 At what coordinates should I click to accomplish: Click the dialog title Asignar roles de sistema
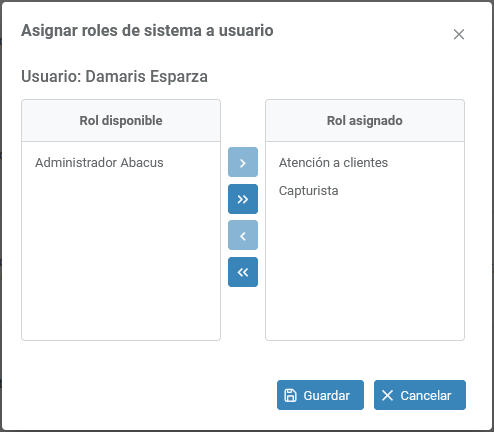(x=147, y=31)
